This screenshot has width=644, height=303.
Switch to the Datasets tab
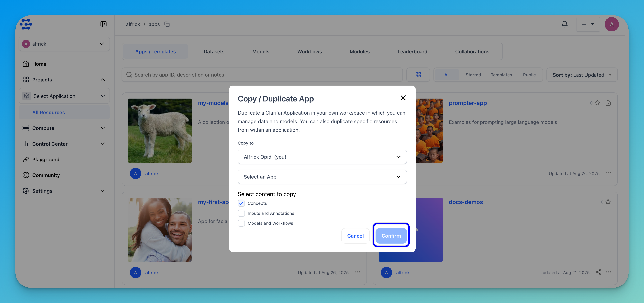tap(214, 52)
